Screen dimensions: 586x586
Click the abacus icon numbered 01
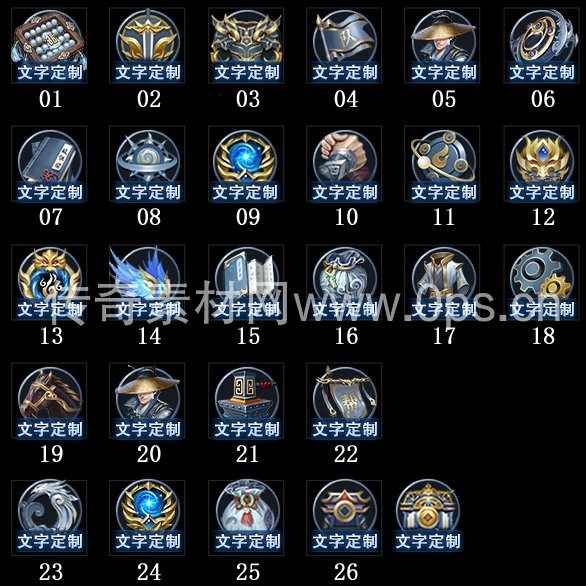(x=49, y=45)
